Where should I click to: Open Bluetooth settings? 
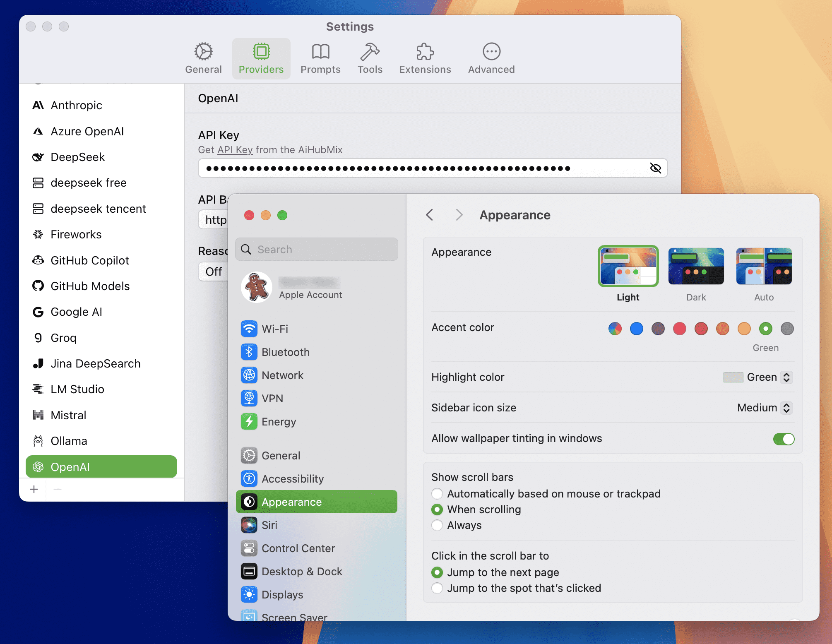(x=317, y=352)
